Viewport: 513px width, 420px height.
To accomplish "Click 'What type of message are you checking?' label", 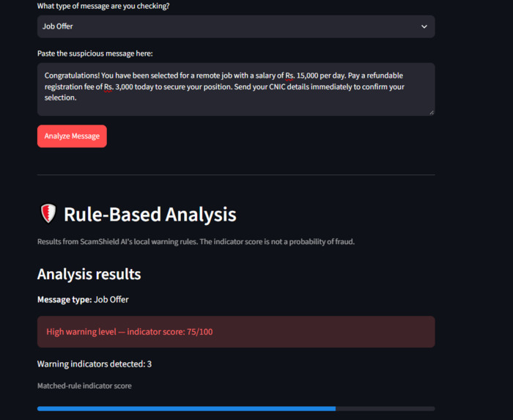I will pos(103,6).
